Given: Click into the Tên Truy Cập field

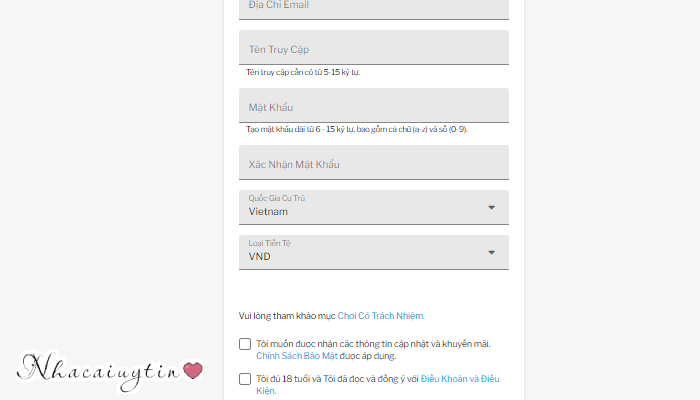Looking at the screenshot, I should click(374, 47).
